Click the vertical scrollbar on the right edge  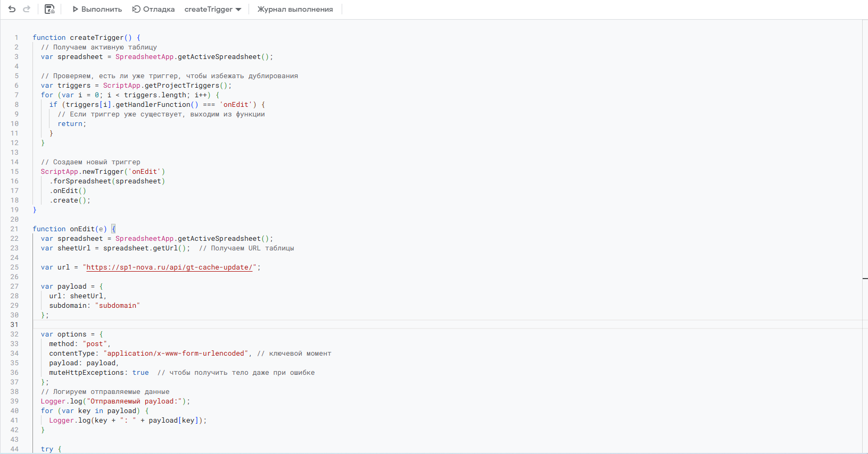coord(865,159)
